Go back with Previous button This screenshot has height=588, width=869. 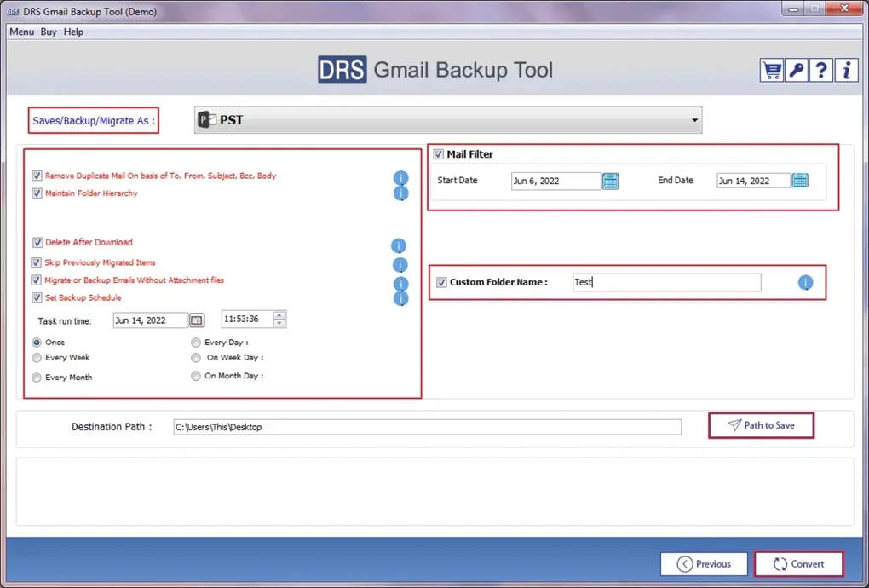pyautogui.click(x=704, y=563)
